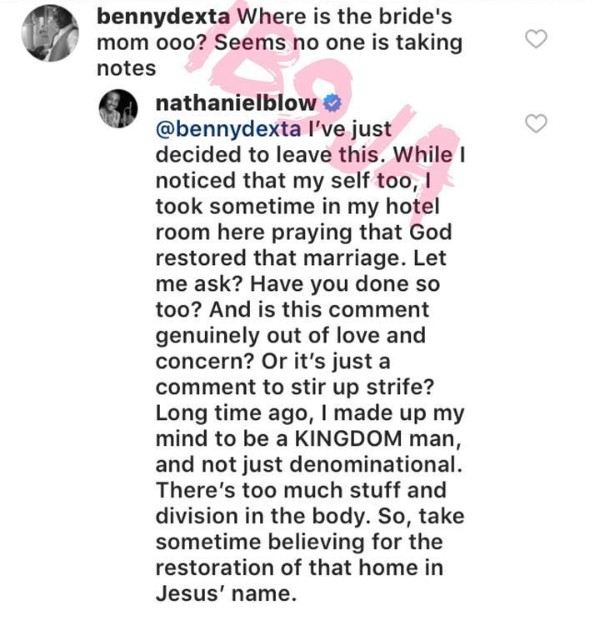Viewport: 602px width, 627px height.
Task: Like bennydexta's comment with the heart icon
Action: [x=537, y=40]
